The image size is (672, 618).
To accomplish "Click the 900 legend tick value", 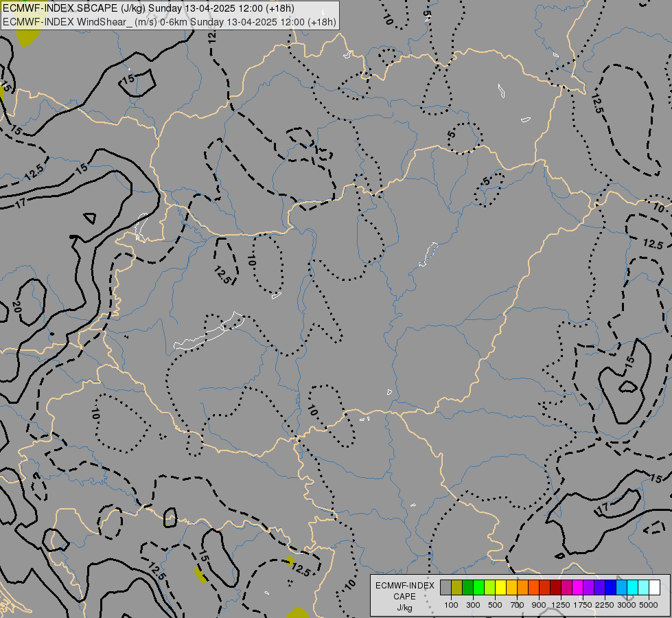I will 539,605.
